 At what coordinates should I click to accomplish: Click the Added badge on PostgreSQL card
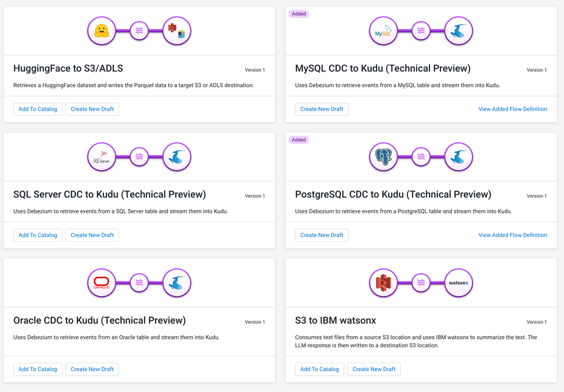pos(299,140)
